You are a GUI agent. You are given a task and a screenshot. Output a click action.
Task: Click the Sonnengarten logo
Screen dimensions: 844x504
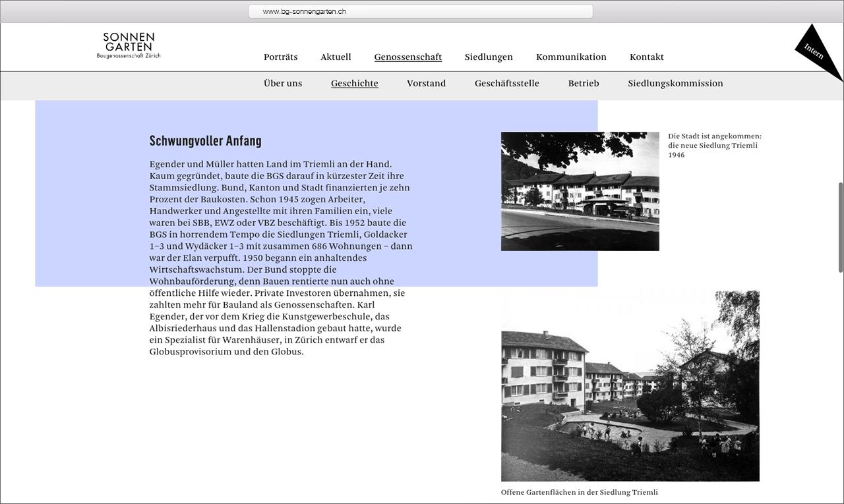(x=129, y=45)
